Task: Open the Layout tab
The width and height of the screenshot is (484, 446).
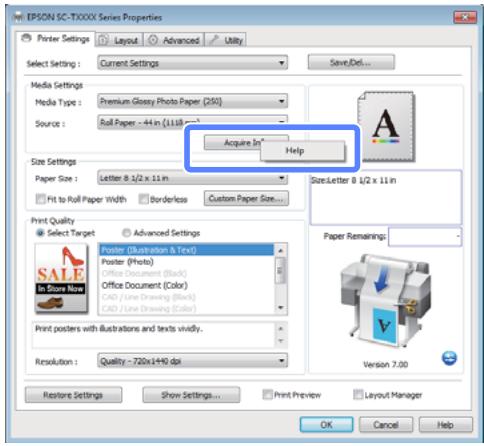Action: coord(119,40)
